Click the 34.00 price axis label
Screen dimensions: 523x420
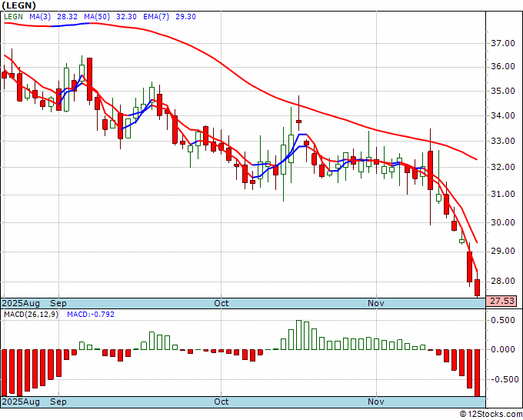503,115
